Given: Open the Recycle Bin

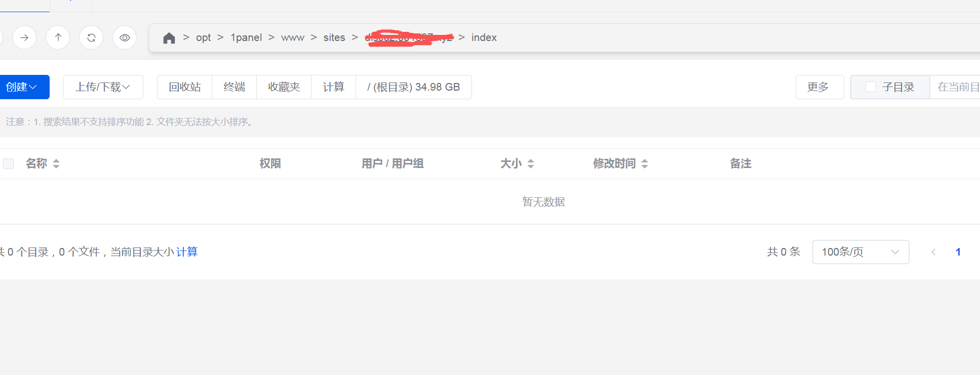Looking at the screenshot, I should pos(185,87).
